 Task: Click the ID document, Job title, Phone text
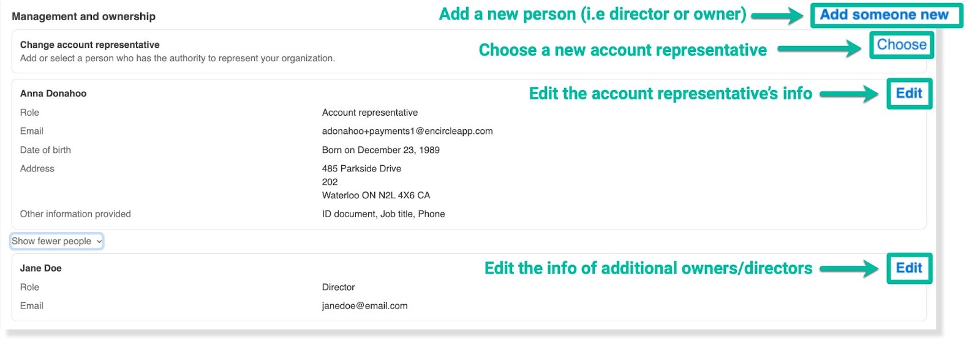pos(383,214)
